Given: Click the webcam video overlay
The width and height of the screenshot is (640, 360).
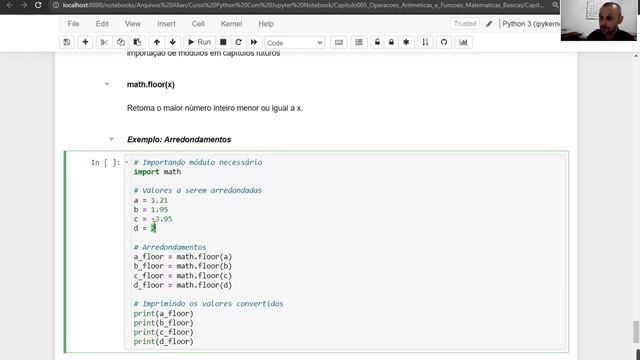Looking at the screenshot, I should (x=598, y=20).
